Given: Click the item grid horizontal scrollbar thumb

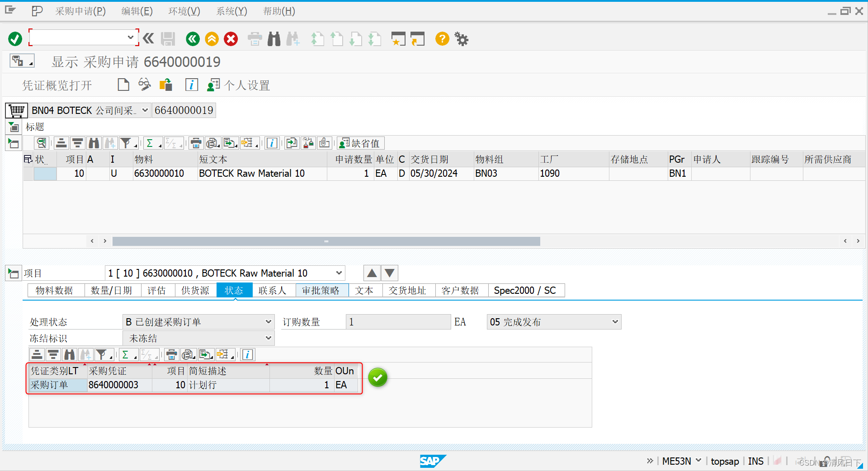Looking at the screenshot, I should 326,241.
